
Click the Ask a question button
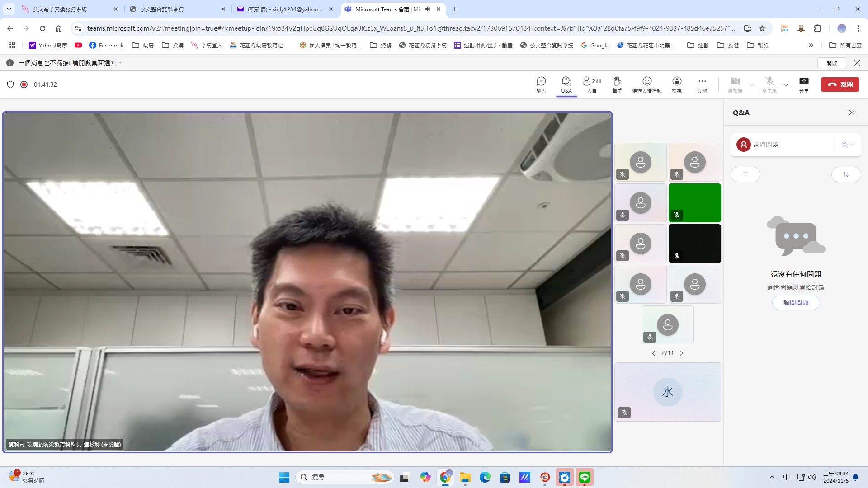796,303
